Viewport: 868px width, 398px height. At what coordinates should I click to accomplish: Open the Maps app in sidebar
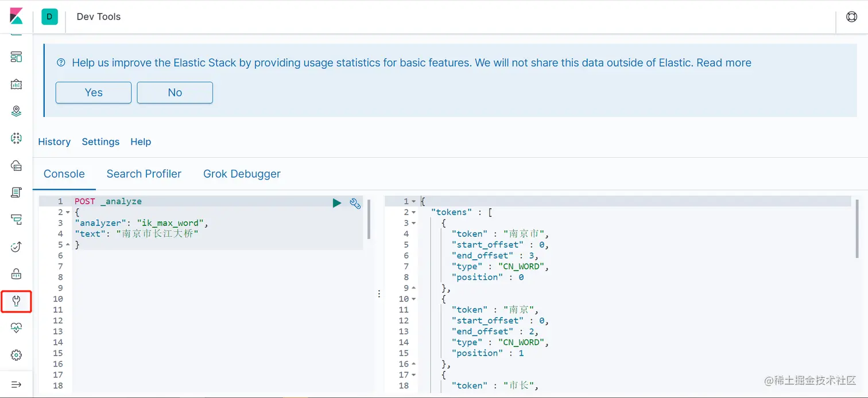point(16,111)
